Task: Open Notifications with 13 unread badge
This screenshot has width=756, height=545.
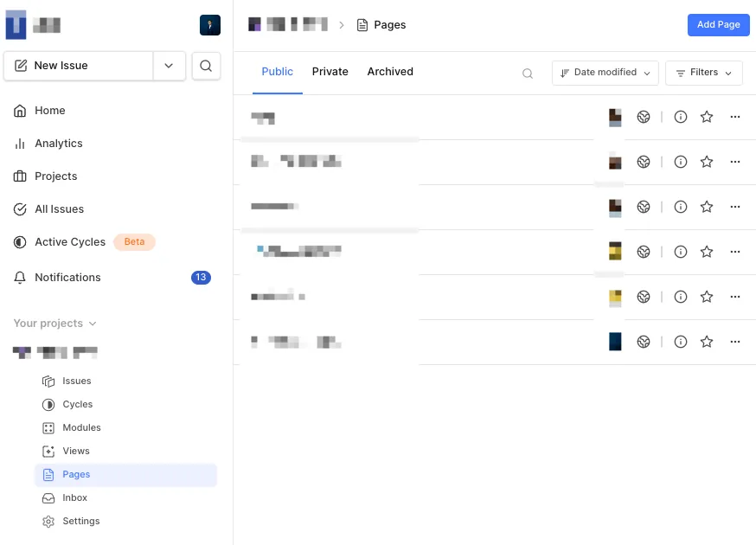Action: (67, 278)
